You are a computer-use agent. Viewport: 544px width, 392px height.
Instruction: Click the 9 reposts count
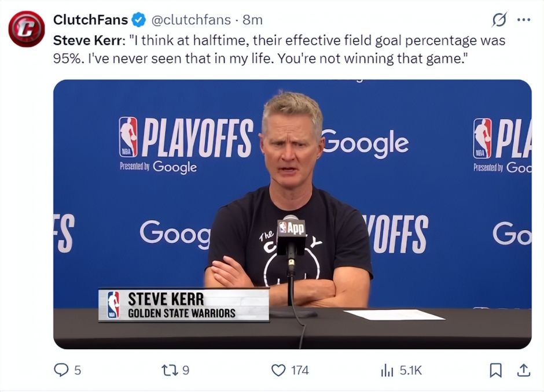[186, 371]
